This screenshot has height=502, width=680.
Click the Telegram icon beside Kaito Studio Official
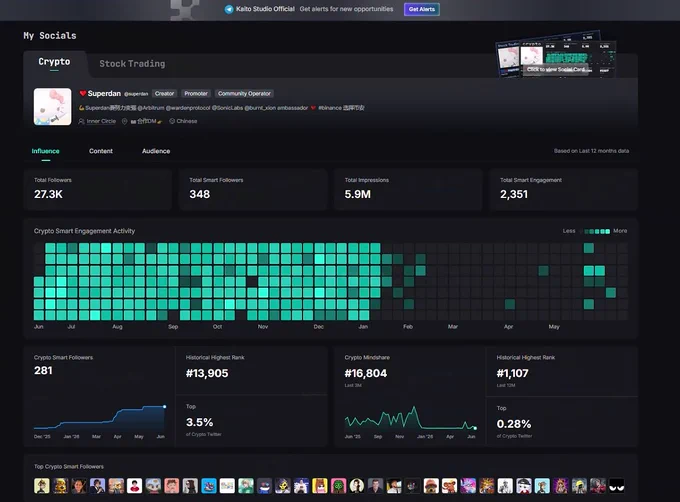pyautogui.click(x=229, y=9)
